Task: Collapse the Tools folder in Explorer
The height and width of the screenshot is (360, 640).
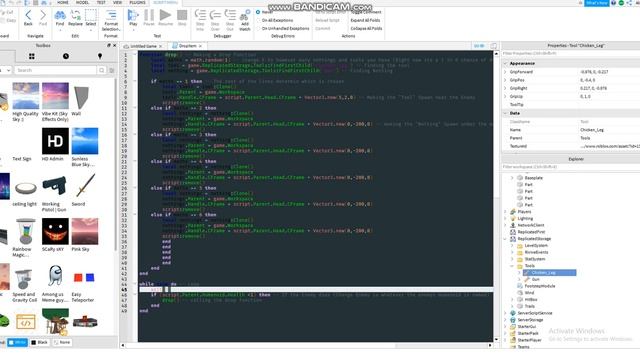Action: coord(512,266)
